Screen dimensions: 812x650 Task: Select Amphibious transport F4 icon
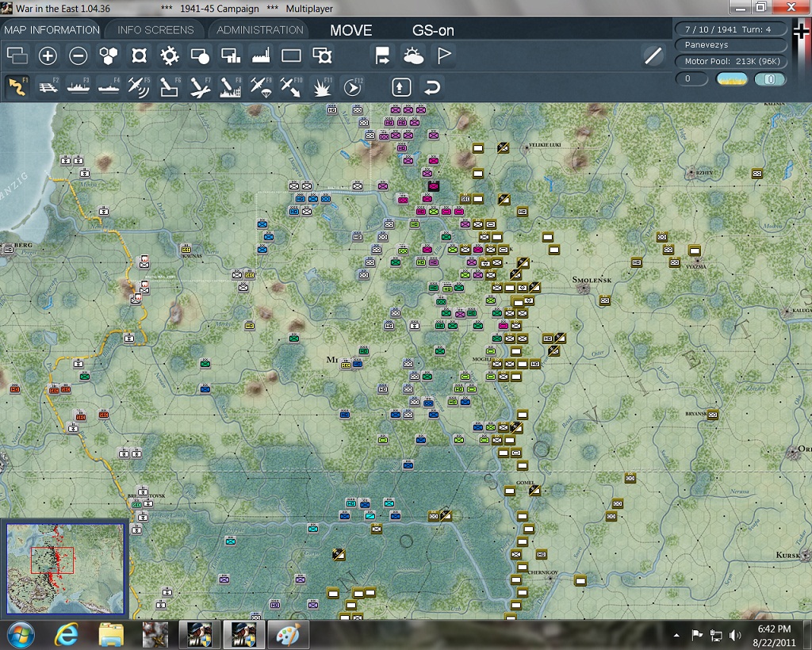pyautogui.click(x=109, y=86)
